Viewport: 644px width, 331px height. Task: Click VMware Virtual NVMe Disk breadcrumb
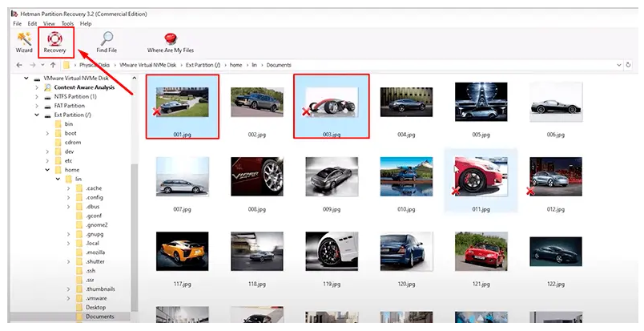pyautogui.click(x=148, y=65)
